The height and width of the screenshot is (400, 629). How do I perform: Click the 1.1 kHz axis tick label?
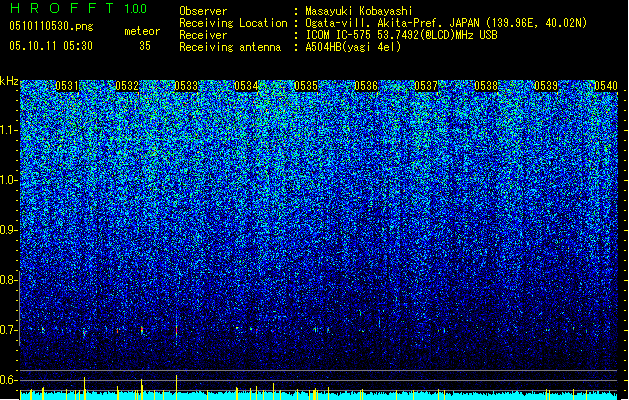(9, 130)
